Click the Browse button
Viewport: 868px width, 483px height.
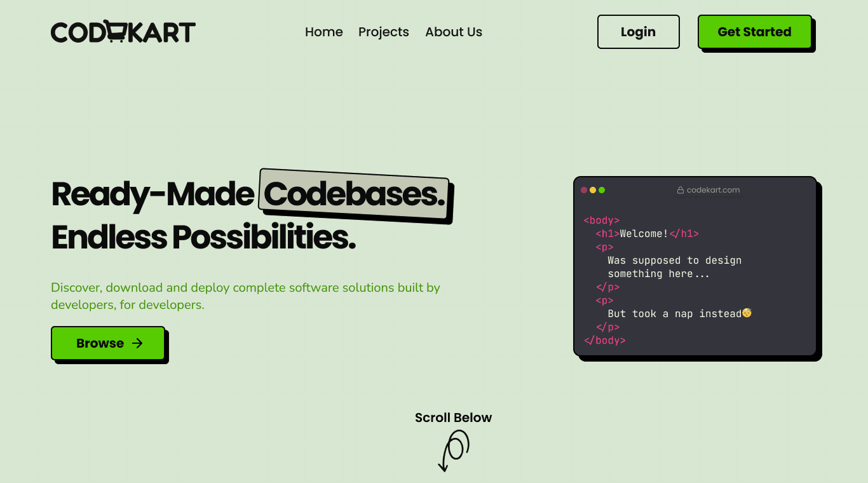108,343
